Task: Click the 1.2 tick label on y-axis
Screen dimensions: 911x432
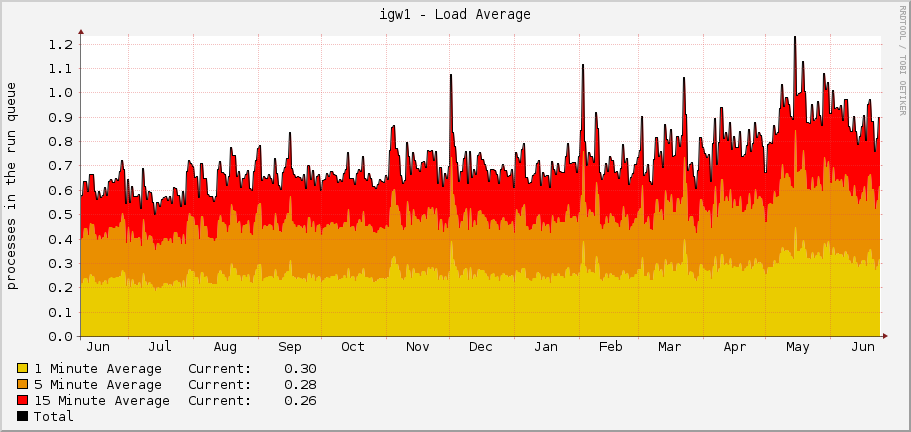Action: (x=61, y=44)
